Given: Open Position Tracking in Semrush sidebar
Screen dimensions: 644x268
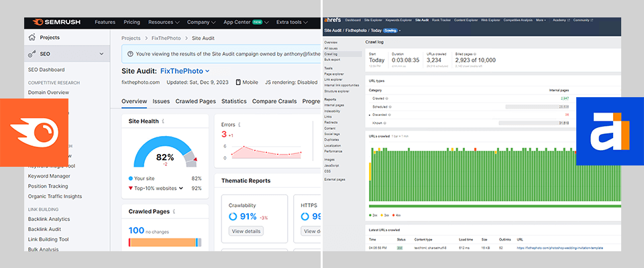Looking at the screenshot, I should pos(48,186).
